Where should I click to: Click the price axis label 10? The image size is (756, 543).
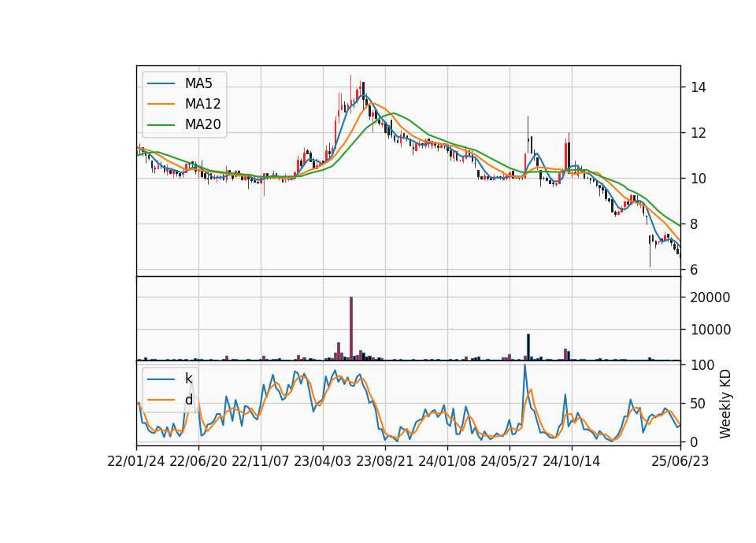click(x=699, y=179)
